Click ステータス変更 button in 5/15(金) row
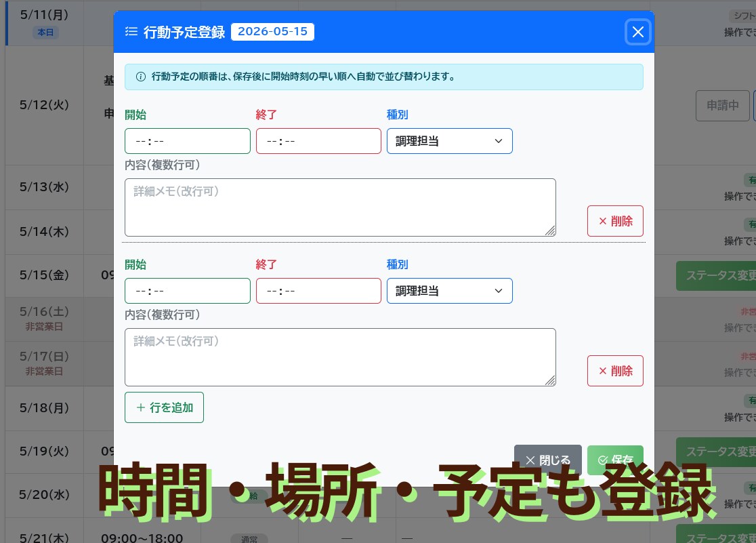This screenshot has height=543, width=756. point(716,276)
